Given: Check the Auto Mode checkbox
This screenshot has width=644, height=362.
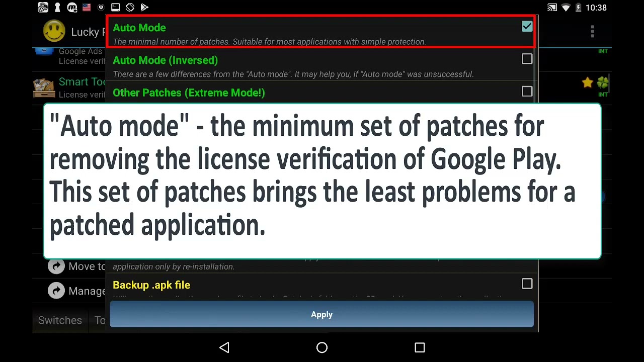Looking at the screenshot, I should [x=527, y=27].
